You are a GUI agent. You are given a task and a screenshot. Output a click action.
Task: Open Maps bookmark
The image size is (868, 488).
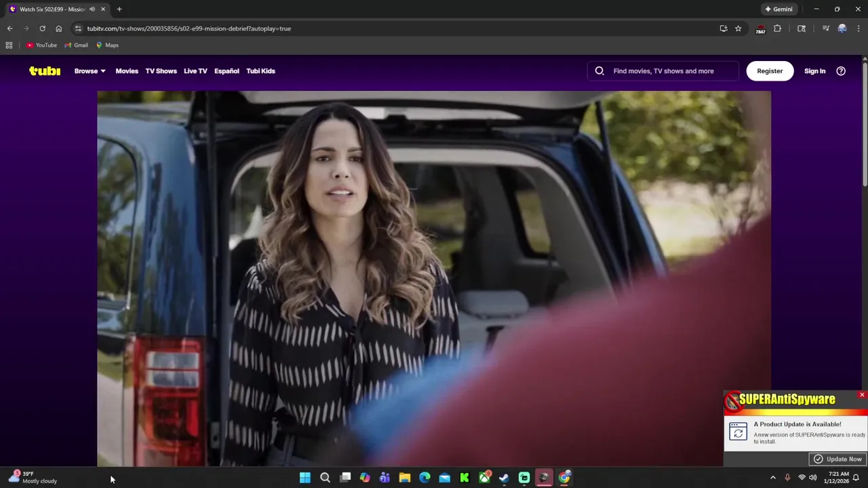click(107, 45)
